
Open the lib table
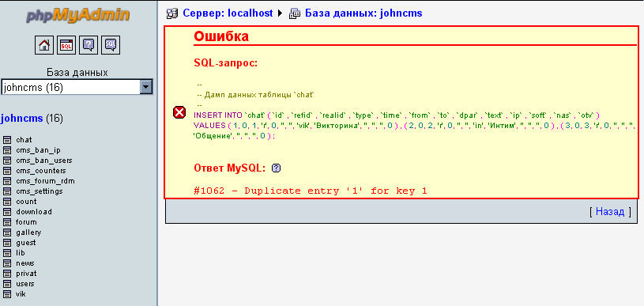coord(21,253)
